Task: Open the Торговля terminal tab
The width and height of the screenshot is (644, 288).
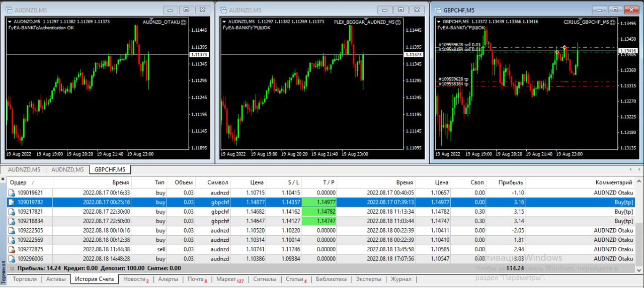Action: [25, 279]
